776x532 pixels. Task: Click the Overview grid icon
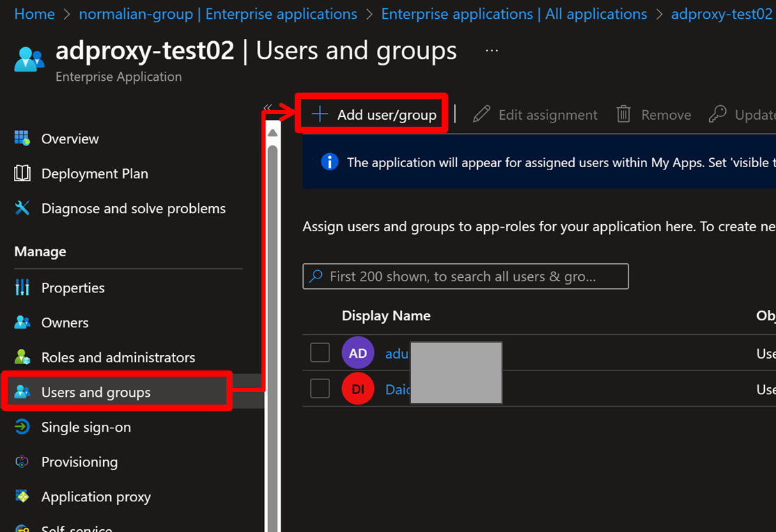[22, 139]
